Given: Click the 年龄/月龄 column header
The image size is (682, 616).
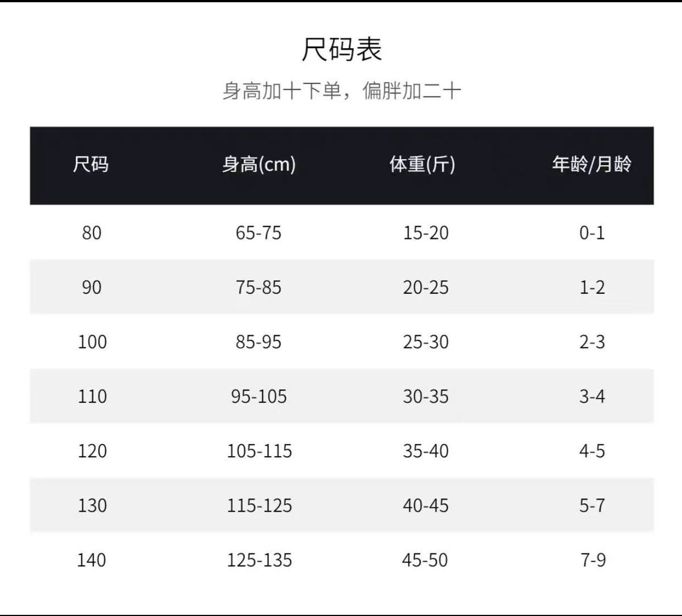Looking at the screenshot, I should tap(592, 165).
